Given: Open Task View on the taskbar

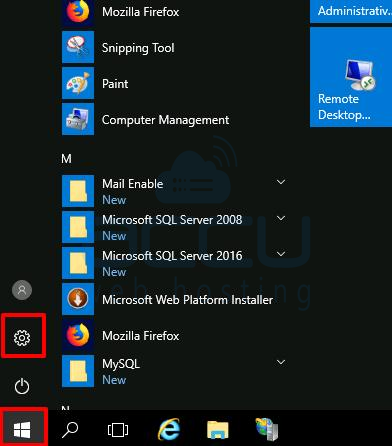Looking at the screenshot, I should (118, 430).
